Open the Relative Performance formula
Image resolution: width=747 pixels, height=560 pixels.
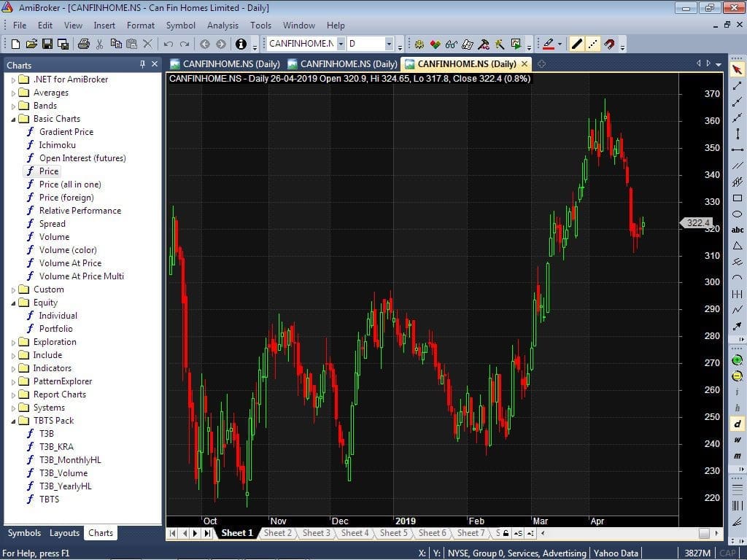(x=80, y=211)
